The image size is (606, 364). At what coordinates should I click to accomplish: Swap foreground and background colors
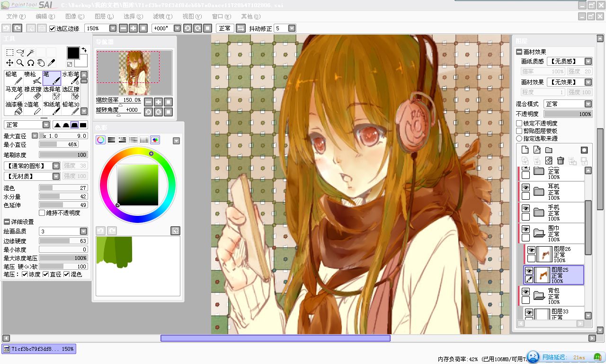[84, 50]
